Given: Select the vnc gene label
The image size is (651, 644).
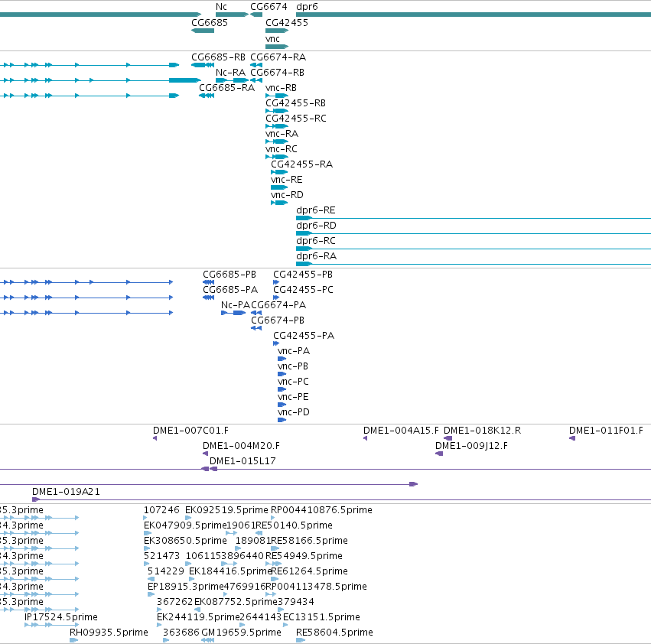Looking at the screenshot, I should (272, 38).
